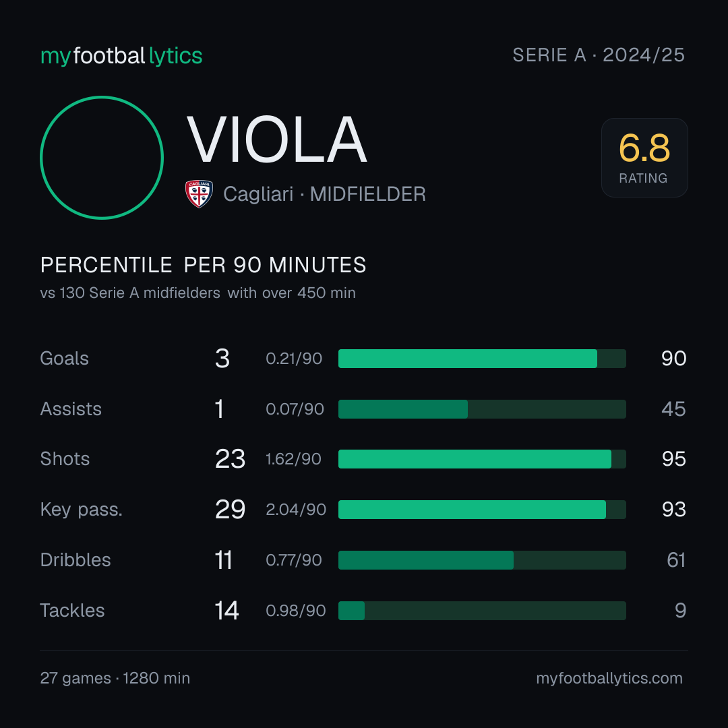
Task: Click the 6.8 rating badge
Action: click(x=644, y=157)
